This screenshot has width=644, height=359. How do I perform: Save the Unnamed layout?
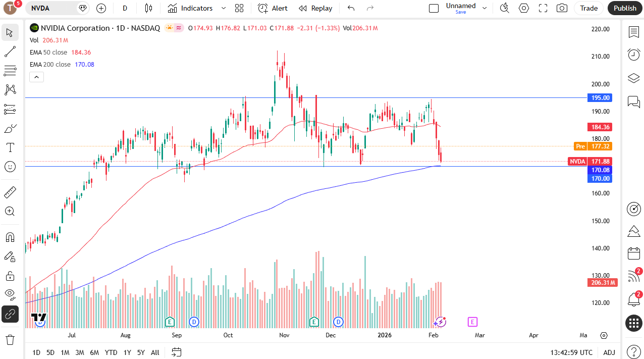tap(461, 12)
